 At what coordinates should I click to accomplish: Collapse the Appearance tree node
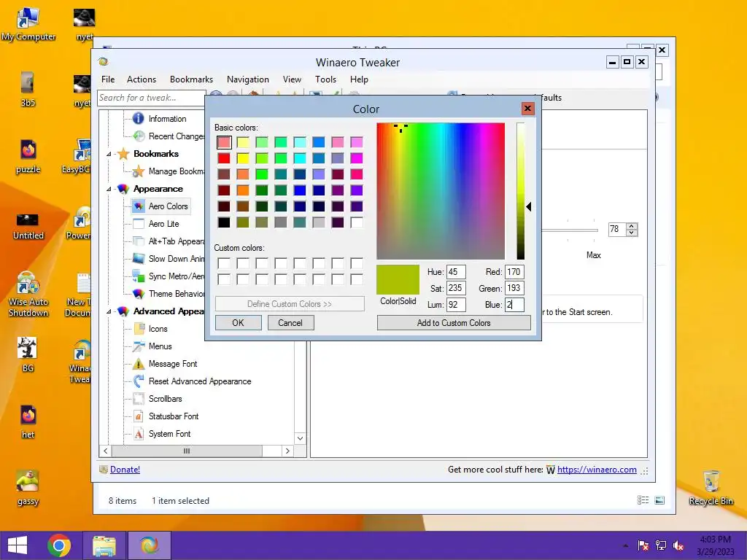[x=109, y=189]
